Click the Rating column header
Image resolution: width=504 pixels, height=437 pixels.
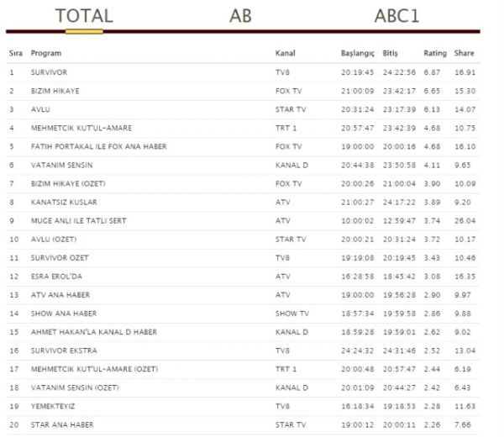[435, 54]
